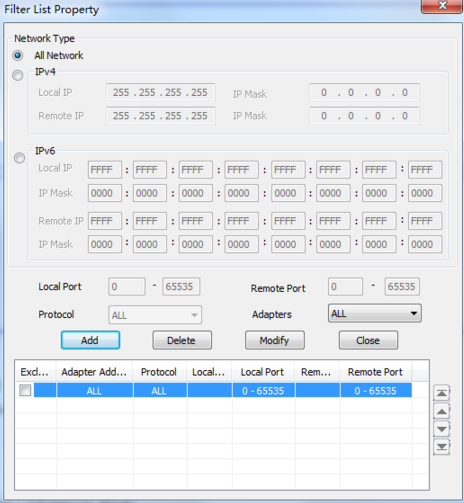Click the Local Port column header
This screenshot has height=503, width=464.
click(263, 372)
